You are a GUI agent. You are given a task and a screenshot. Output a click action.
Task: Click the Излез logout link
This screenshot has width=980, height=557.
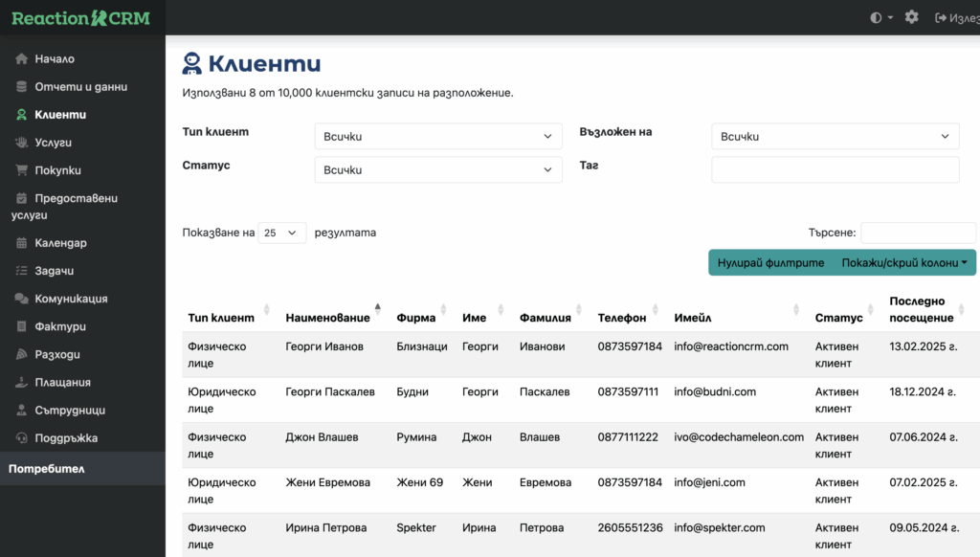[957, 17]
